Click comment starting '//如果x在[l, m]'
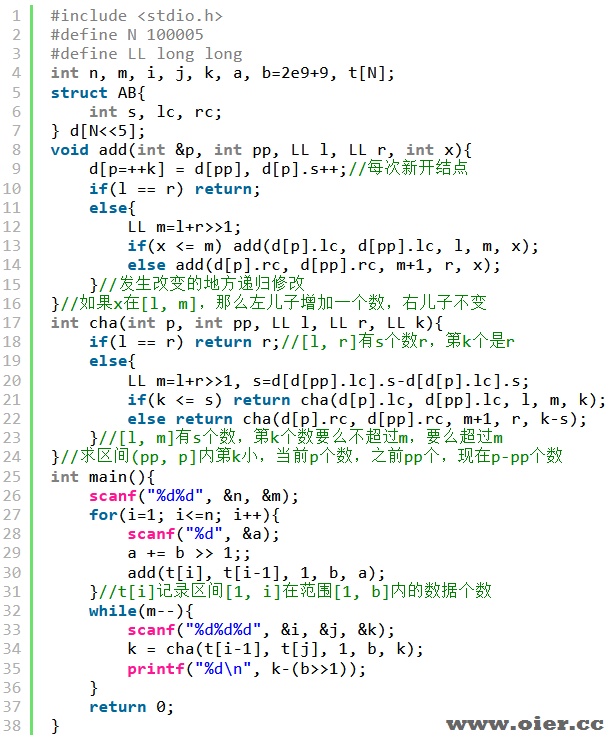 click(x=274, y=303)
